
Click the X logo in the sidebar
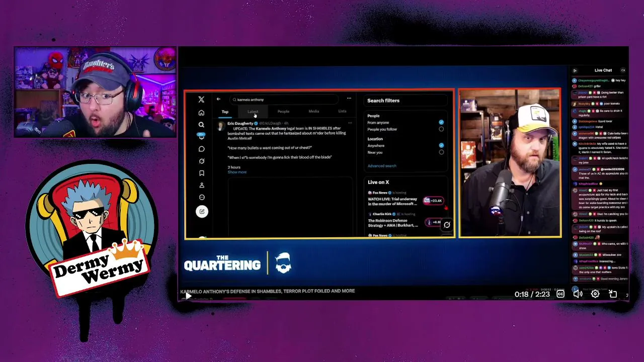pos(201,100)
